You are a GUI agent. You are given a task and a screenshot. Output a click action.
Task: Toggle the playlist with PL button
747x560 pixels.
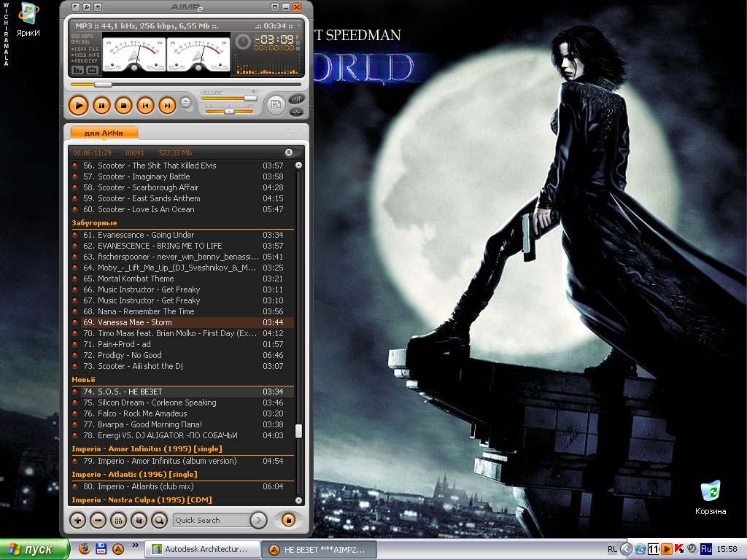point(275,106)
